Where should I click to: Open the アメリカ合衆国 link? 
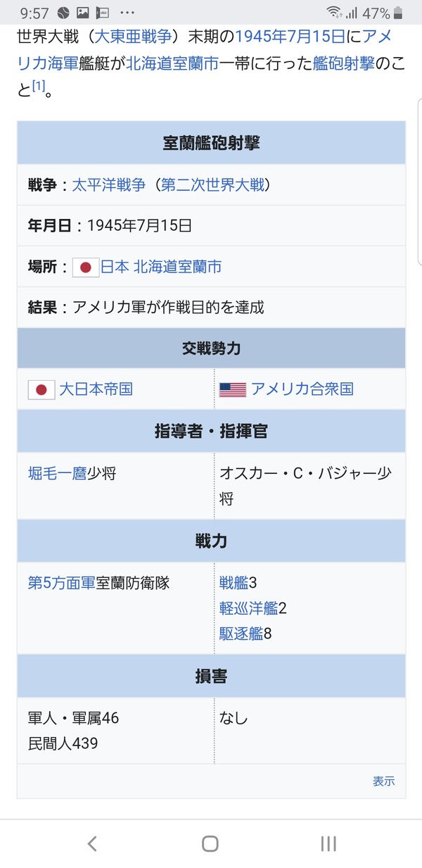[x=302, y=389]
